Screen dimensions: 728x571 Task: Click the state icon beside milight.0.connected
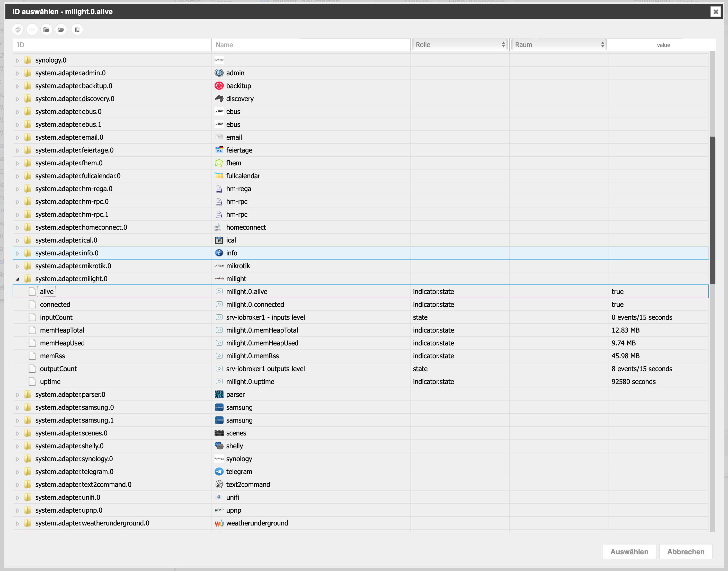(x=219, y=305)
